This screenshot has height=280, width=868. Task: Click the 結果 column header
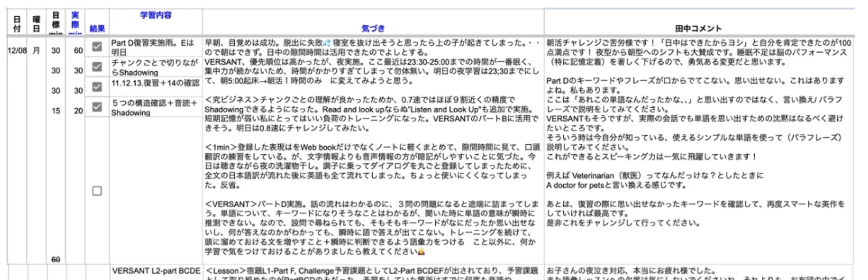pos(97,28)
